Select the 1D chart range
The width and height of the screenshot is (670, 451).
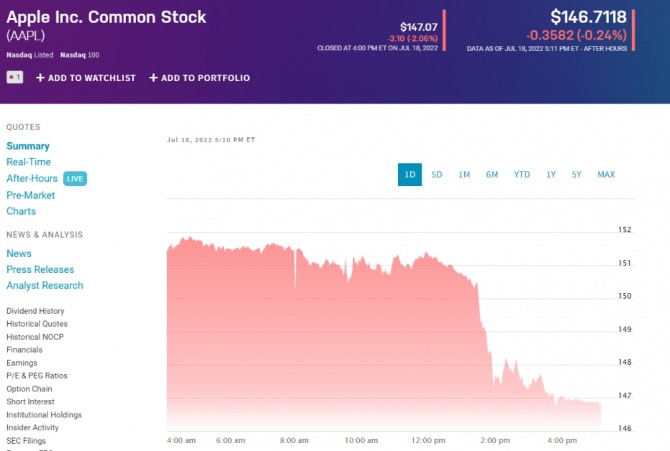(410, 175)
